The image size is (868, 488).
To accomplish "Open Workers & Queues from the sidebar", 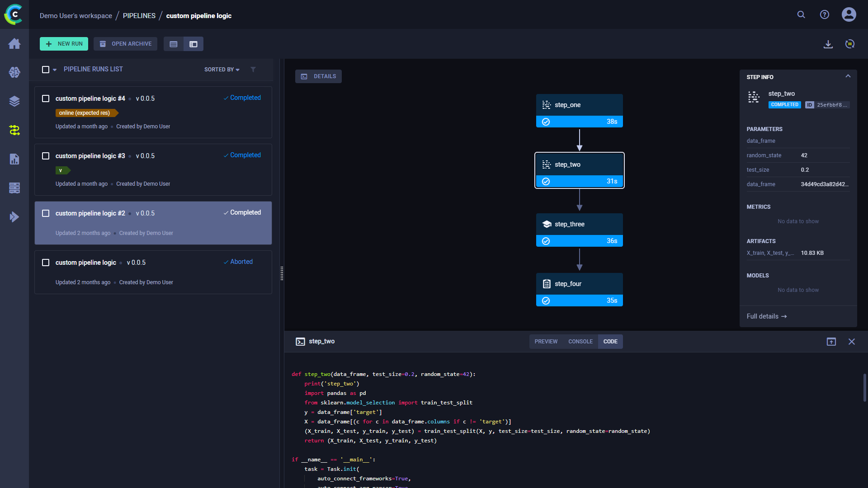I will (x=14, y=188).
